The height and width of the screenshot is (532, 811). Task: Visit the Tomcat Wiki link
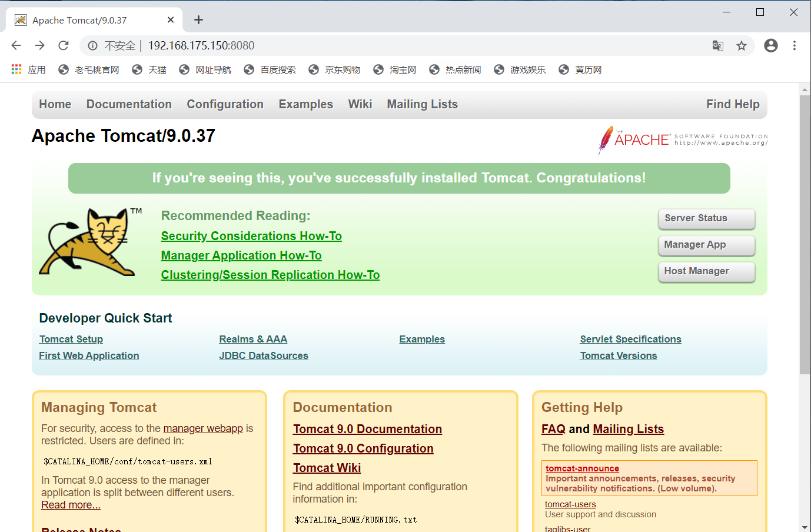[327, 468]
